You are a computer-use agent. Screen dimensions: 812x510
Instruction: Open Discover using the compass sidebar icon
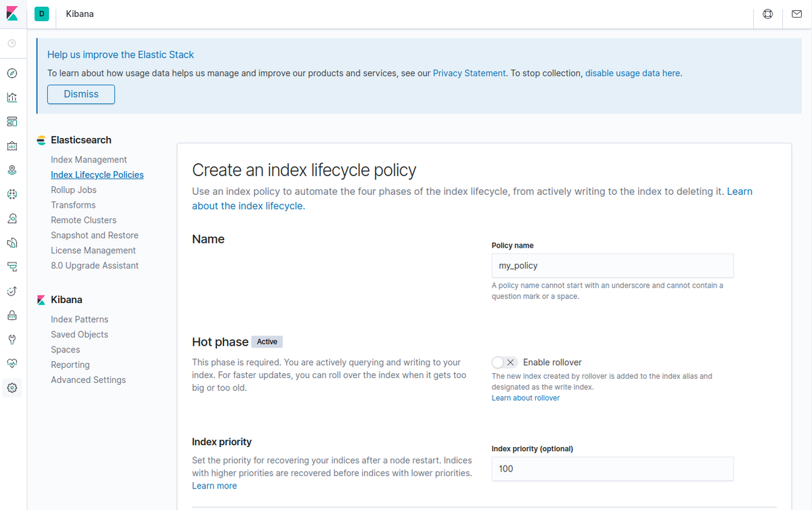pos(12,73)
